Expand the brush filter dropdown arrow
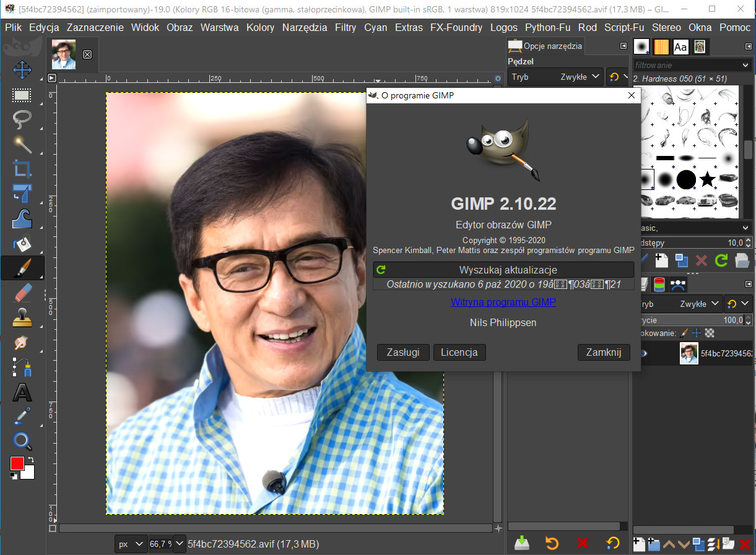 point(745,65)
